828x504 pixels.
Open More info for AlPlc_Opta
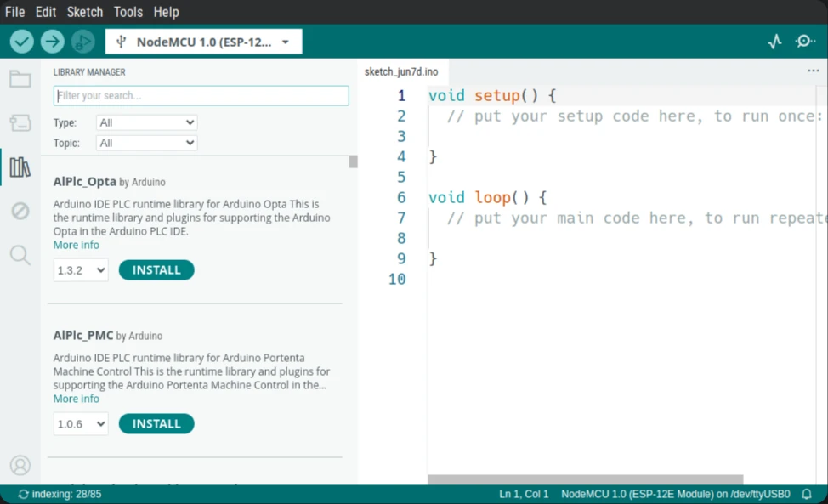(76, 245)
